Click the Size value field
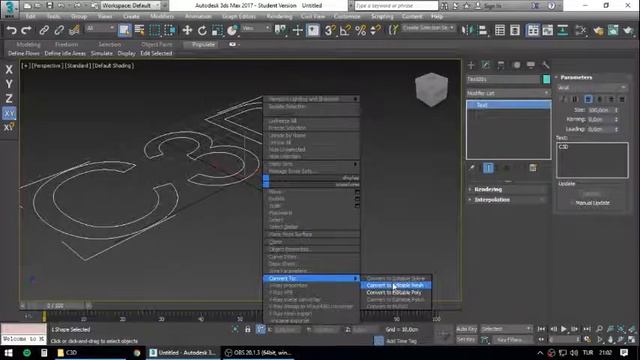640x360 pixels. (x=600, y=110)
